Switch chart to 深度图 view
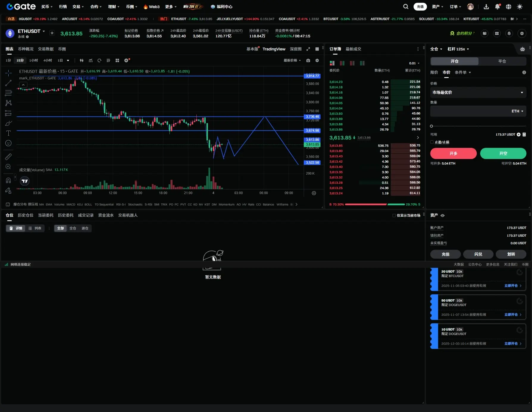The width and height of the screenshot is (532, 412). click(x=295, y=49)
